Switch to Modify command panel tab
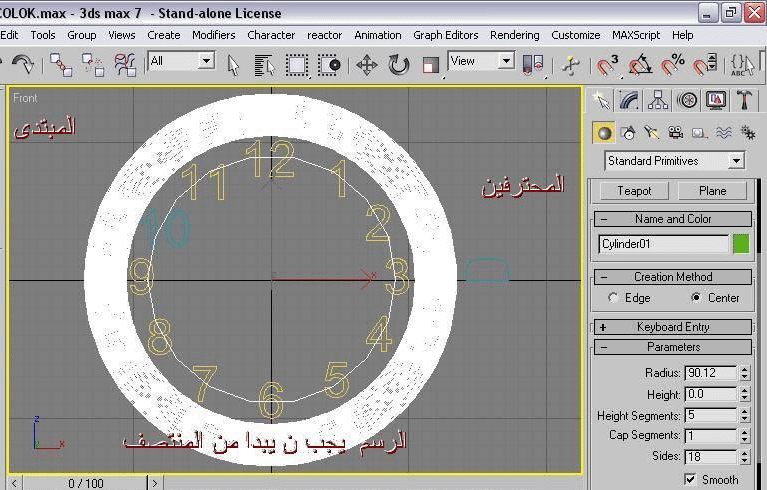The image size is (767, 490). 630,100
